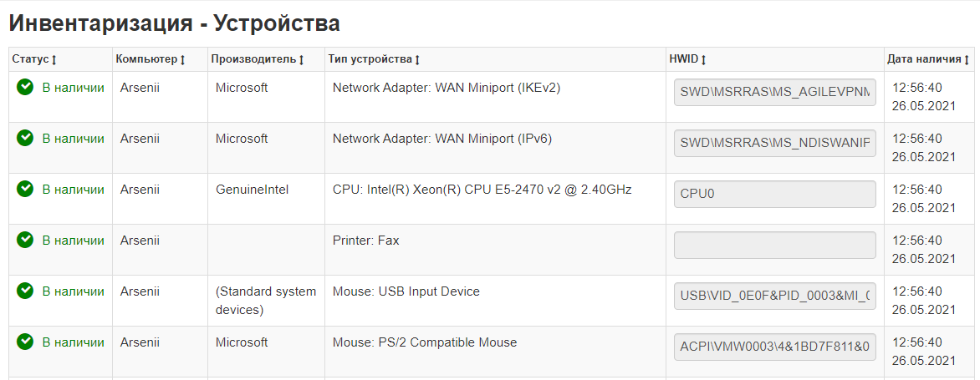
Task: Sort by Тип устройства column header
Action: pos(374,59)
